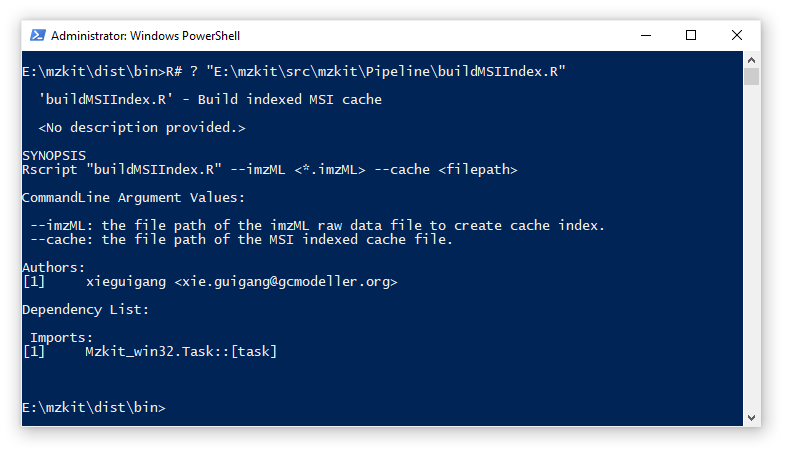The width and height of the screenshot is (787, 454).
Task: Click the 'Dependency List:' heading
Action: [85, 310]
